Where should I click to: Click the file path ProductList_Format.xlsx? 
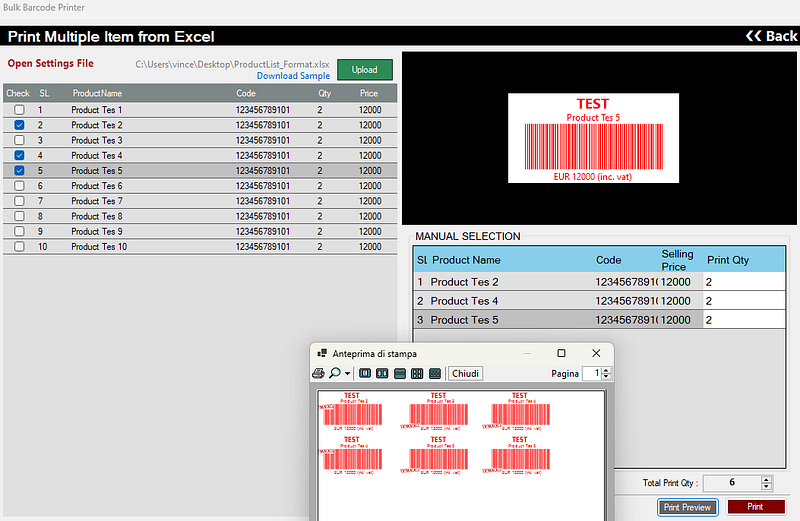(232, 64)
